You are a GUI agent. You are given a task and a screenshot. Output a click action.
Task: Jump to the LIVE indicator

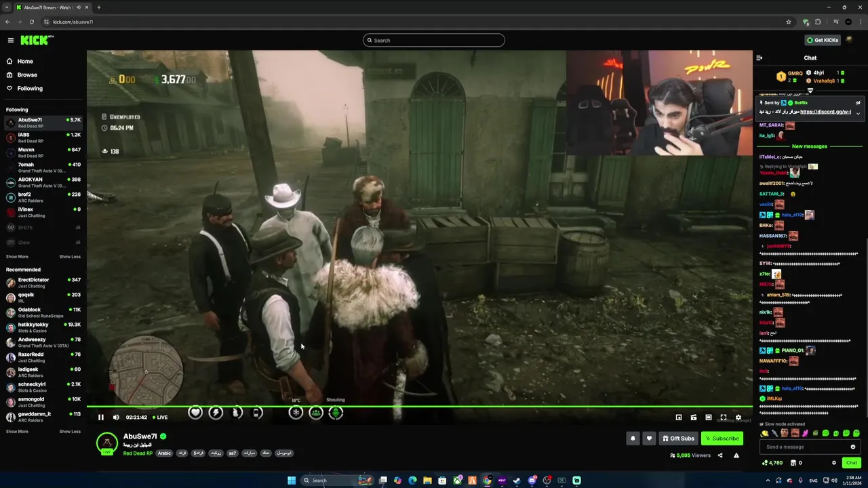[160, 418]
